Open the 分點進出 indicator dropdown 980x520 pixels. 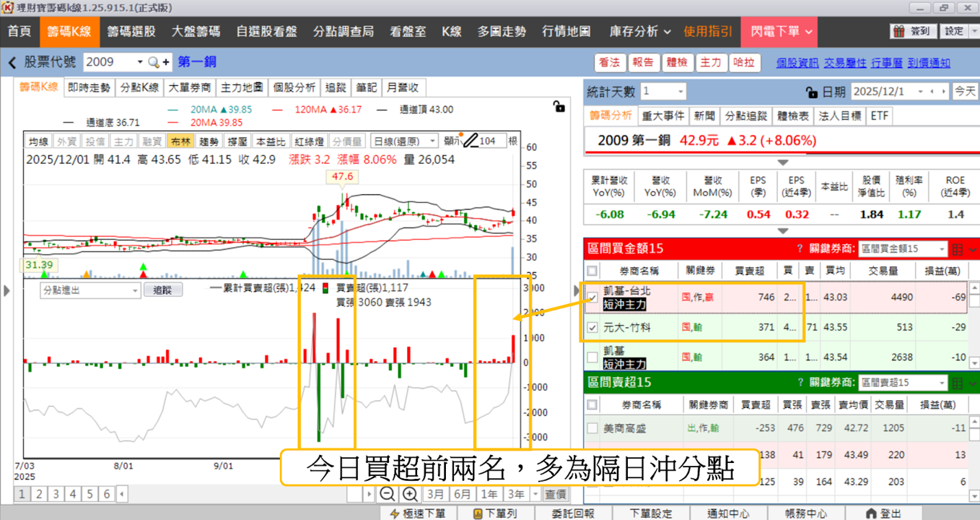90,290
